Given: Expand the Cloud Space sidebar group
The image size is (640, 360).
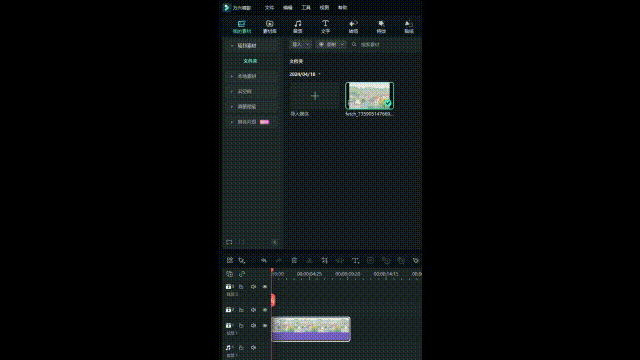Looking at the screenshot, I should (232, 91).
